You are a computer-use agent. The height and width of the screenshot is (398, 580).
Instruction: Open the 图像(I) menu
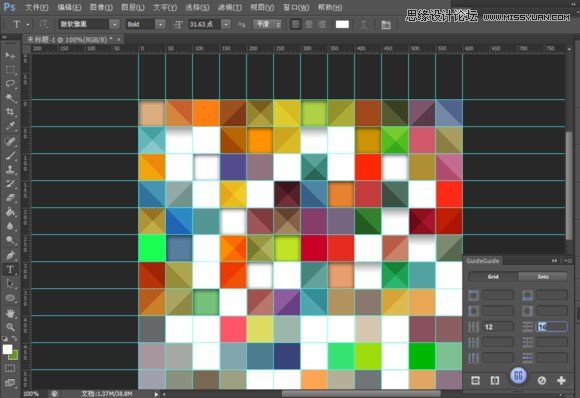tap(101, 7)
